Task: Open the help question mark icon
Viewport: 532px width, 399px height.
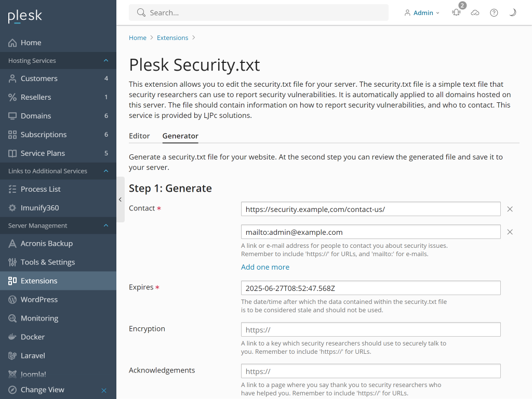Action: pos(494,12)
